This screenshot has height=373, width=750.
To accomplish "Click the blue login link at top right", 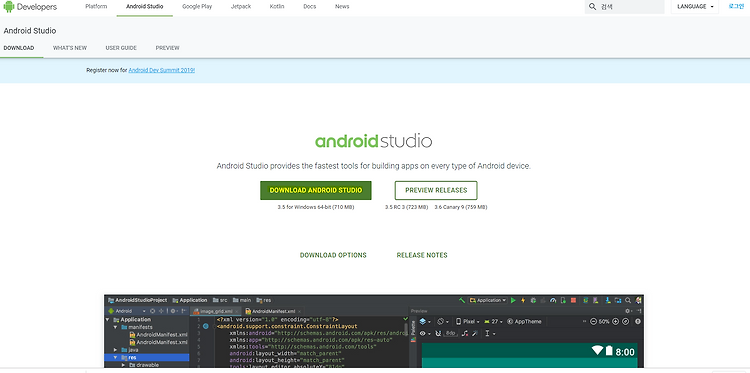I will click(736, 6).
